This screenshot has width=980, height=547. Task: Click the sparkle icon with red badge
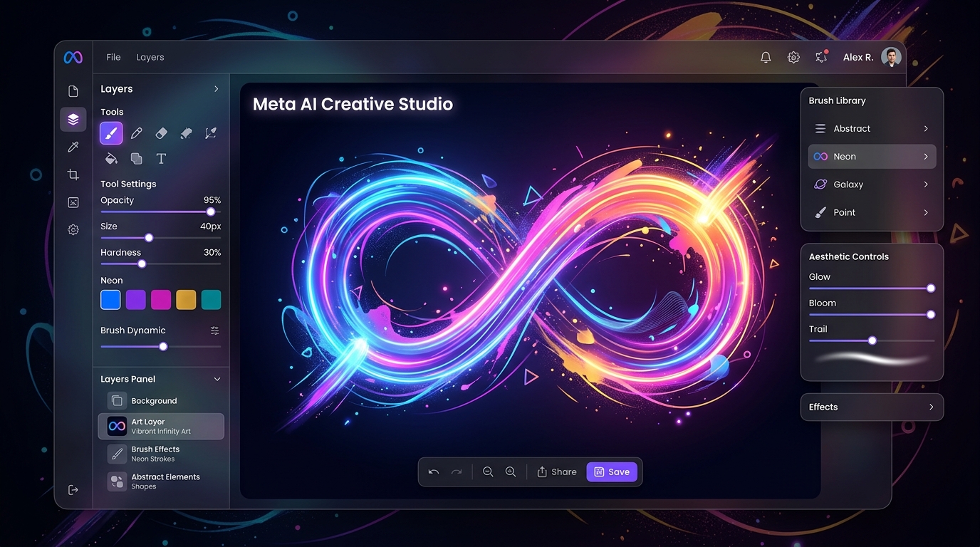pyautogui.click(x=821, y=57)
